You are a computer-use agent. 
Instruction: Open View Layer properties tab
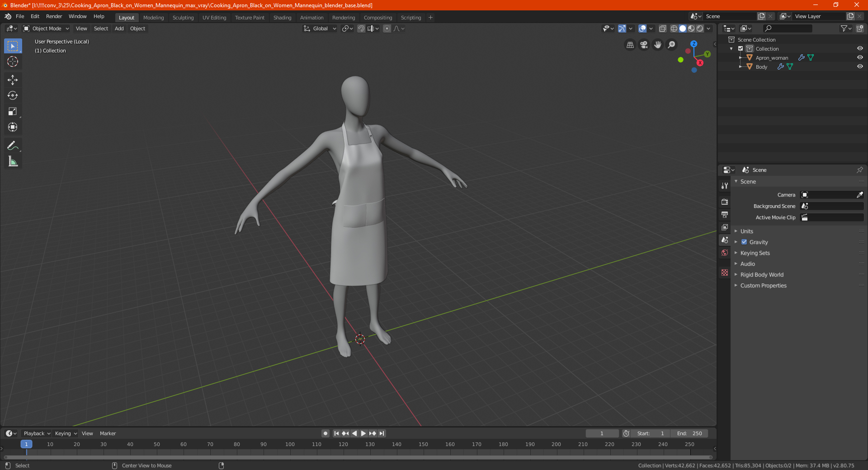pos(725,227)
